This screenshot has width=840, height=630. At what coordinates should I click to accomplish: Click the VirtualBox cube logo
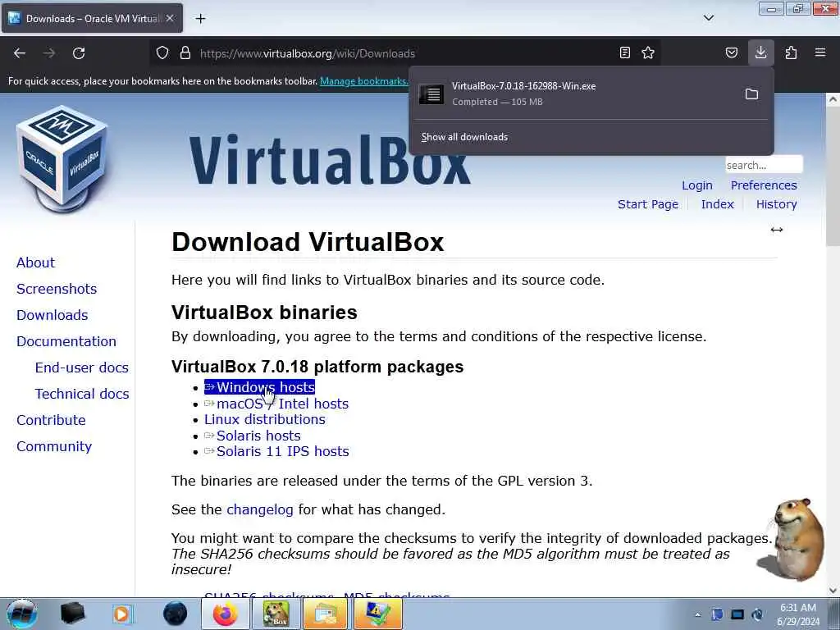point(62,158)
